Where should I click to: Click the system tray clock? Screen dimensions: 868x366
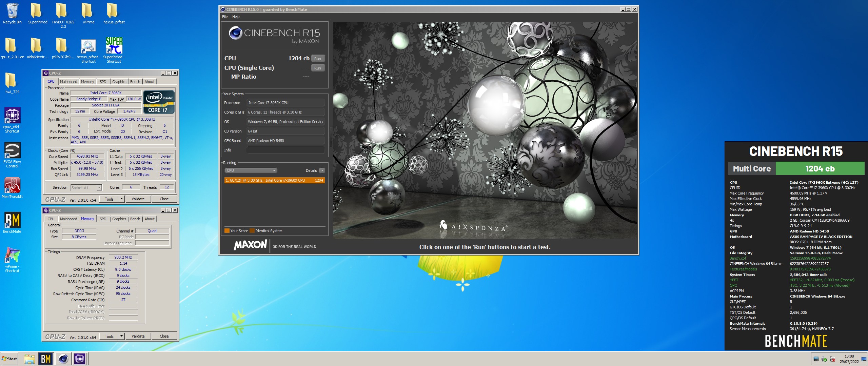[849, 359]
